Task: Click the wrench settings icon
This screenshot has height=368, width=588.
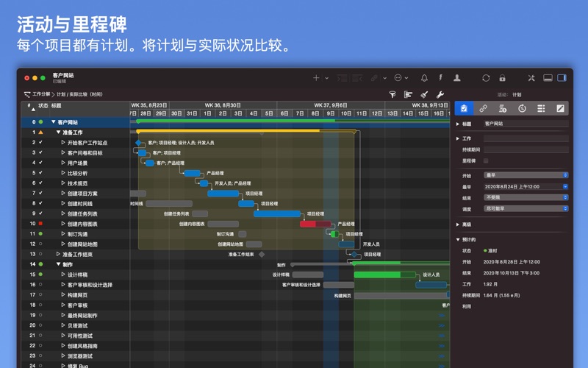Action: coord(440,95)
